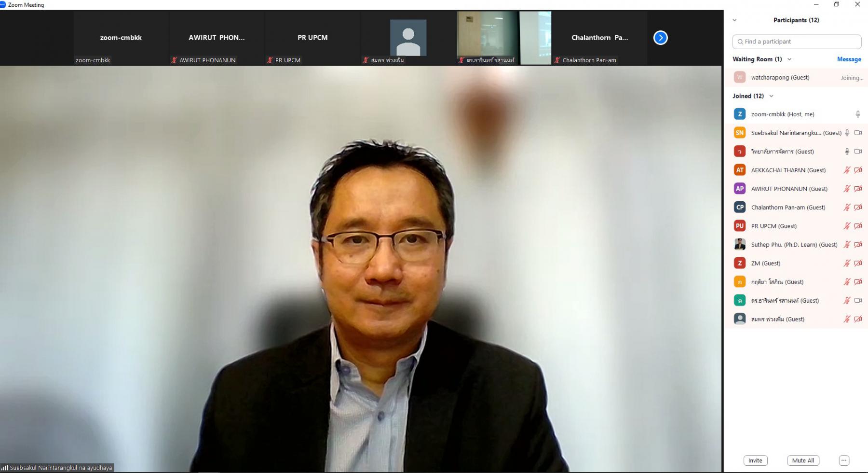Minimize the Zoom Meeting window
This screenshot has height=473, width=868.
coord(816,4)
